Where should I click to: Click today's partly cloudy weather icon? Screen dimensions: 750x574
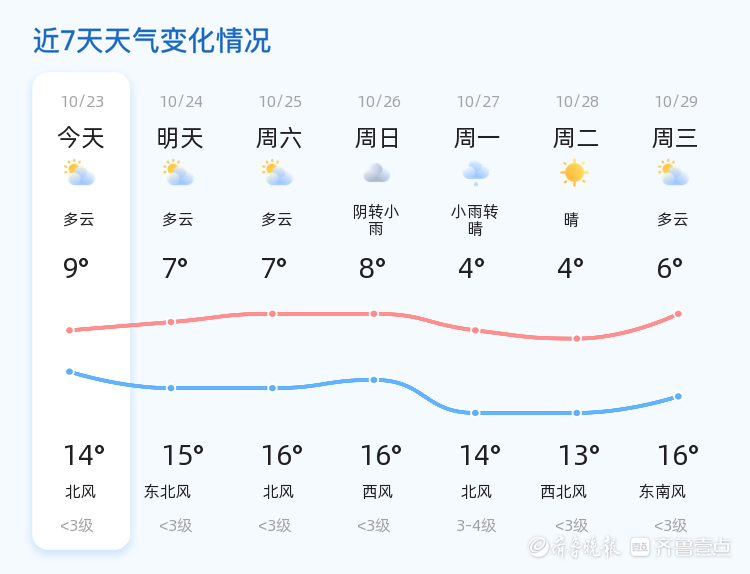79,174
